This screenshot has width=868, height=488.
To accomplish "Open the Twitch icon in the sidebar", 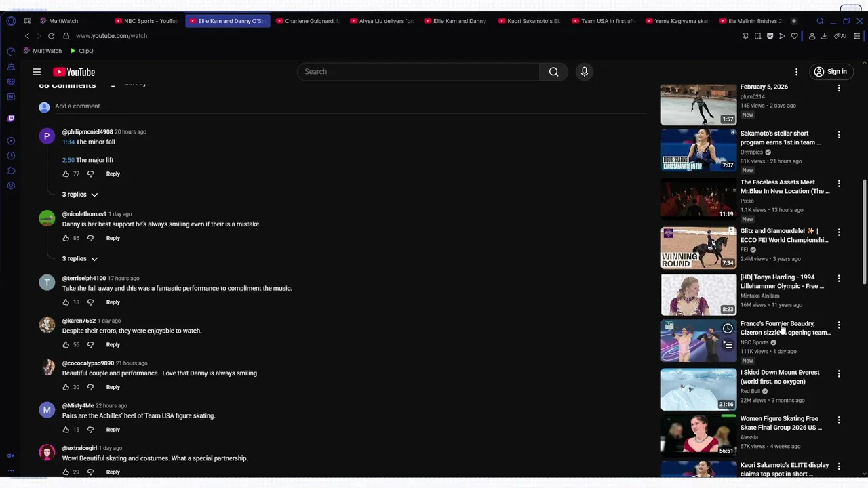I will tap(11, 118).
